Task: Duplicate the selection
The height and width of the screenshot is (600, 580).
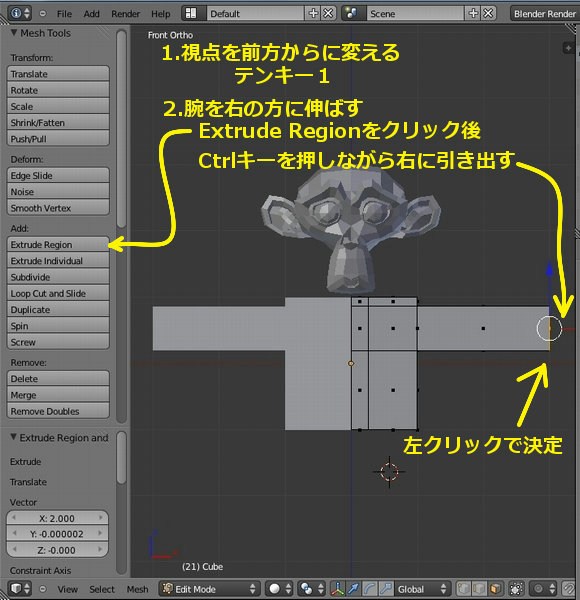Action: pos(58,309)
